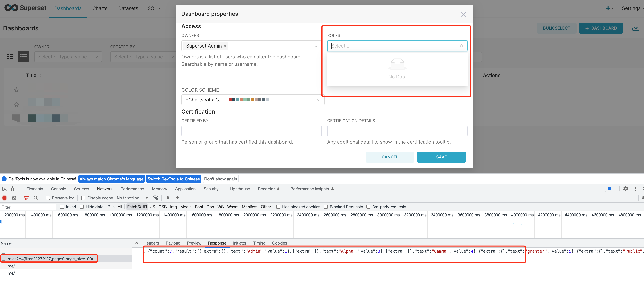644x281 pixels.
Task: Select the list view icon for dashboards
Action: (23, 56)
